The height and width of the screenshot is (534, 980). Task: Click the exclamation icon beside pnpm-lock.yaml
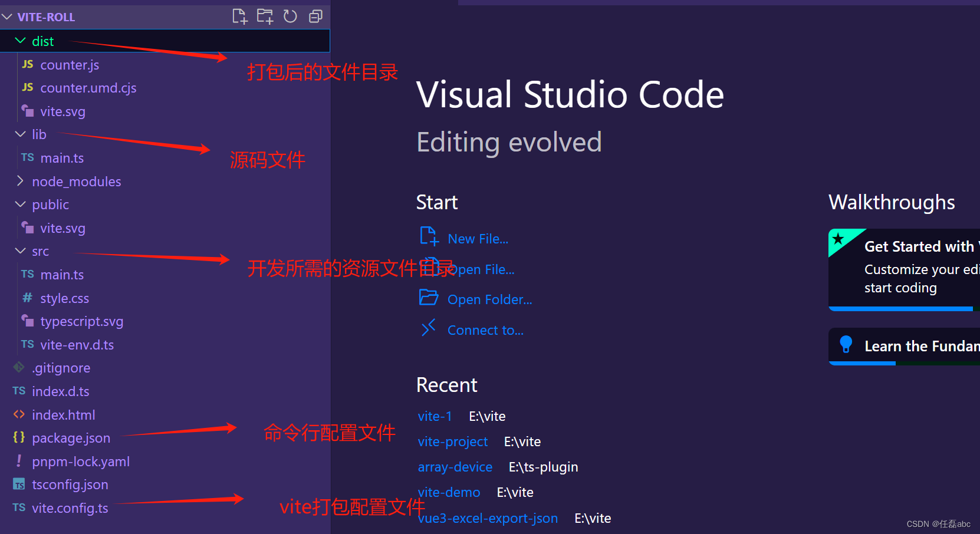point(19,460)
